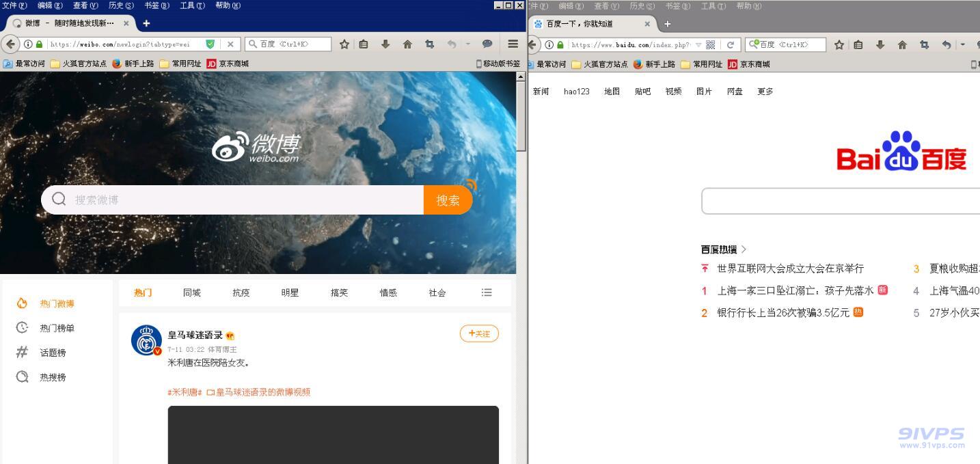The image size is (980, 464).
Task: Open the hamburger menu in Weibo window
Action: (x=513, y=44)
